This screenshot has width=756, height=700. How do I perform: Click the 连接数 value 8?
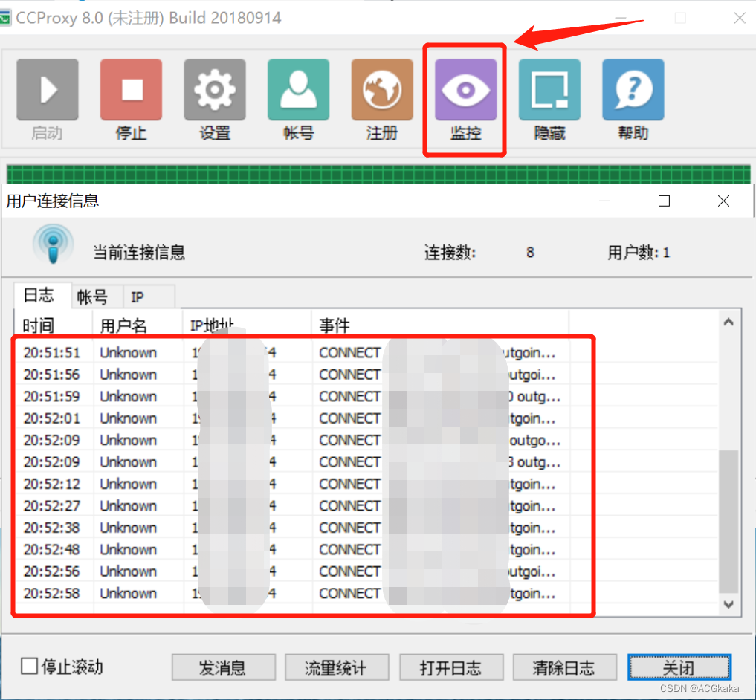click(530, 252)
